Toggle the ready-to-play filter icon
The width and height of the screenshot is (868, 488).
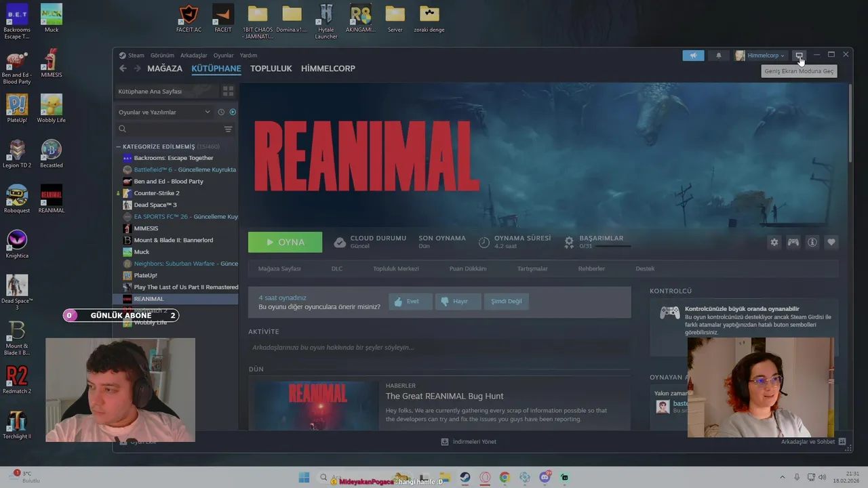point(233,112)
